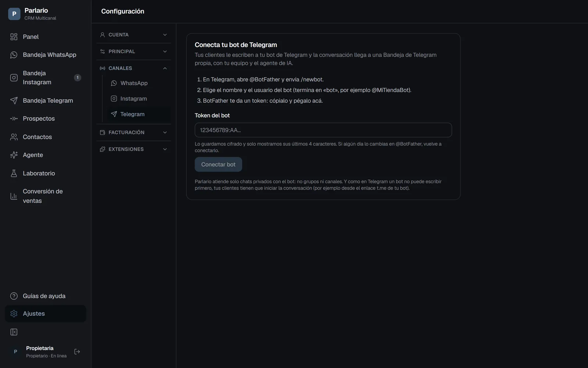
Task: Open Agente sparkle icon
Action: [x=14, y=155]
